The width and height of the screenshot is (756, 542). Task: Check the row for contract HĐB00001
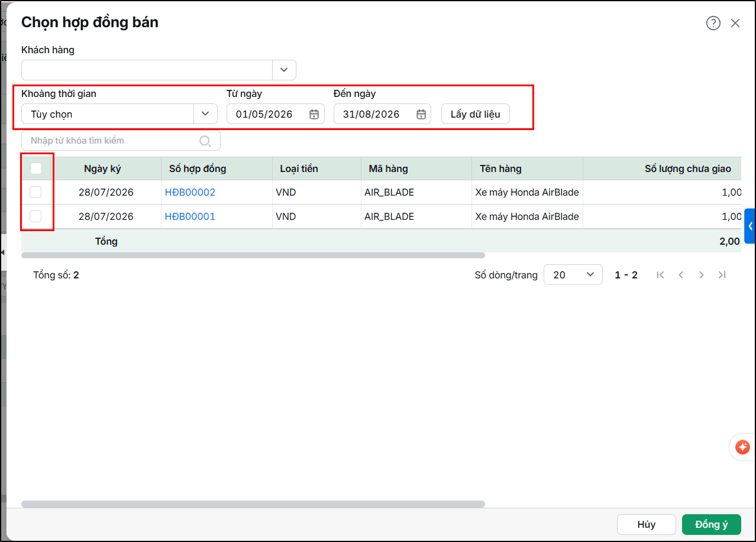[35, 216]
